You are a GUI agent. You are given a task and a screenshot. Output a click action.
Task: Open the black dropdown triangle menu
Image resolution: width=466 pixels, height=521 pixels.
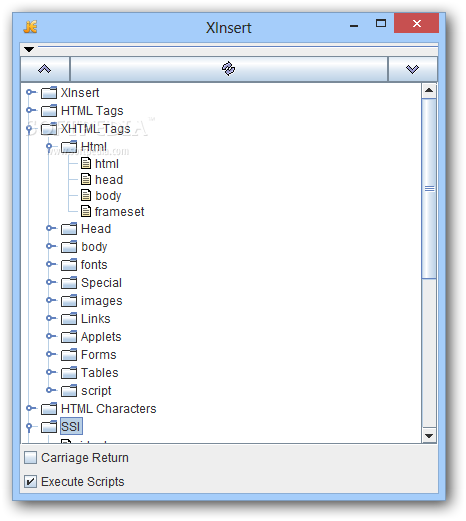tap(29, 50)
